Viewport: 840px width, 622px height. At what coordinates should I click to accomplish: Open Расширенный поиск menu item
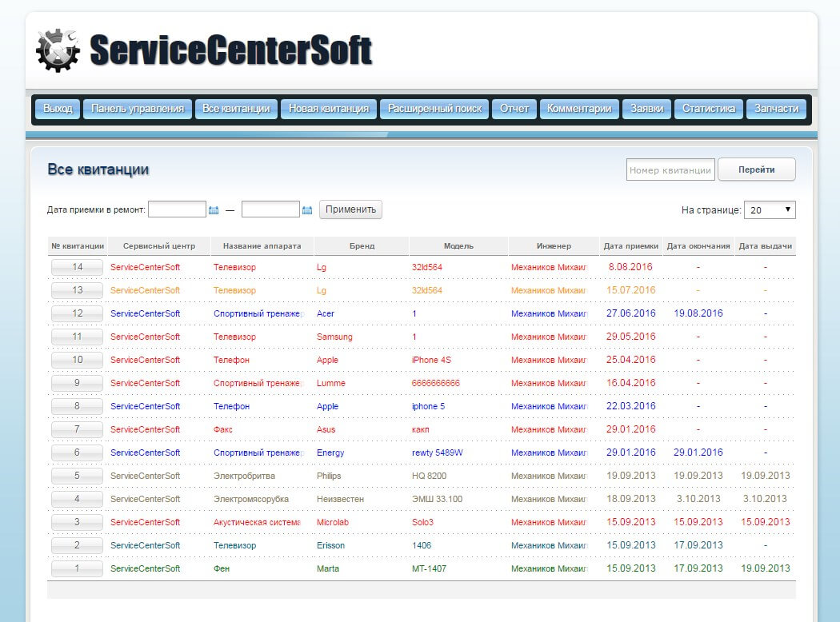click(434, 109)
